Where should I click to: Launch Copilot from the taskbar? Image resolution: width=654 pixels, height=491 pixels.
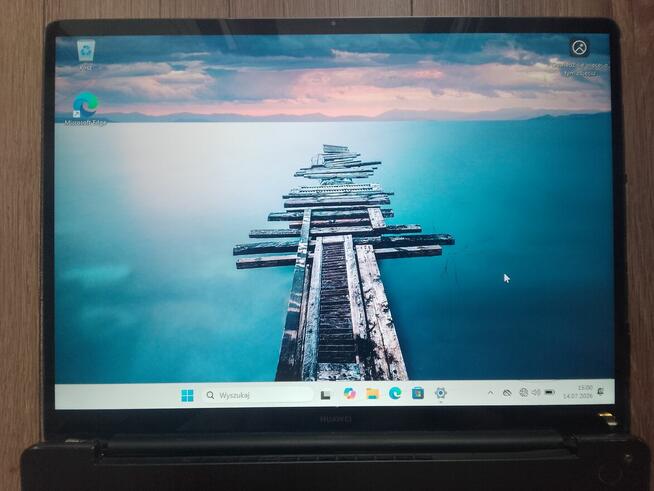[x=350, y=393]
